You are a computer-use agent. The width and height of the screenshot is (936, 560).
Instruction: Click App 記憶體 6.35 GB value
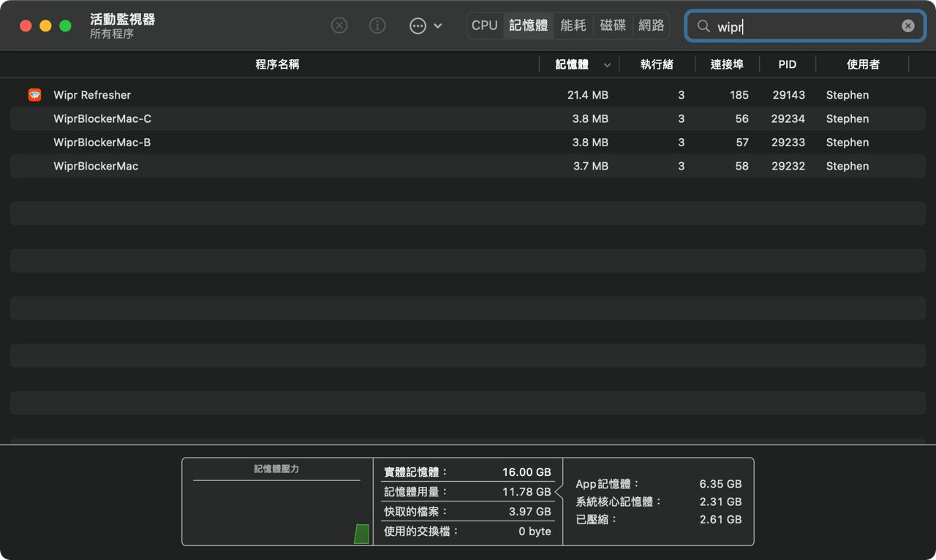(x=720, y=484)
